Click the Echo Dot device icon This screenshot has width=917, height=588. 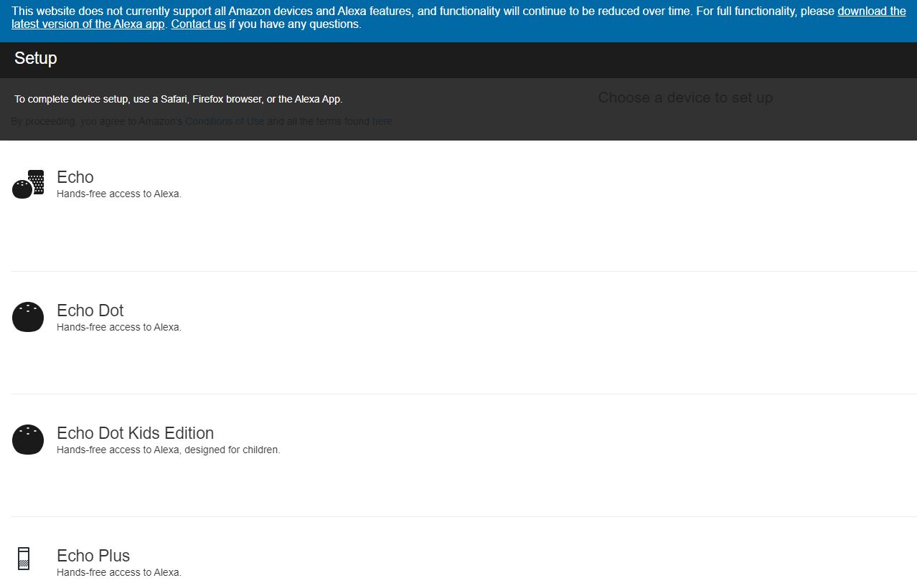point(28,318)
